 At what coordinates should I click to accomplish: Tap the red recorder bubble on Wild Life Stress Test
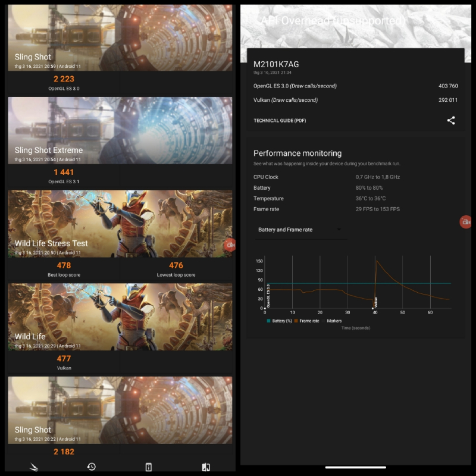(x=230, y=245)
